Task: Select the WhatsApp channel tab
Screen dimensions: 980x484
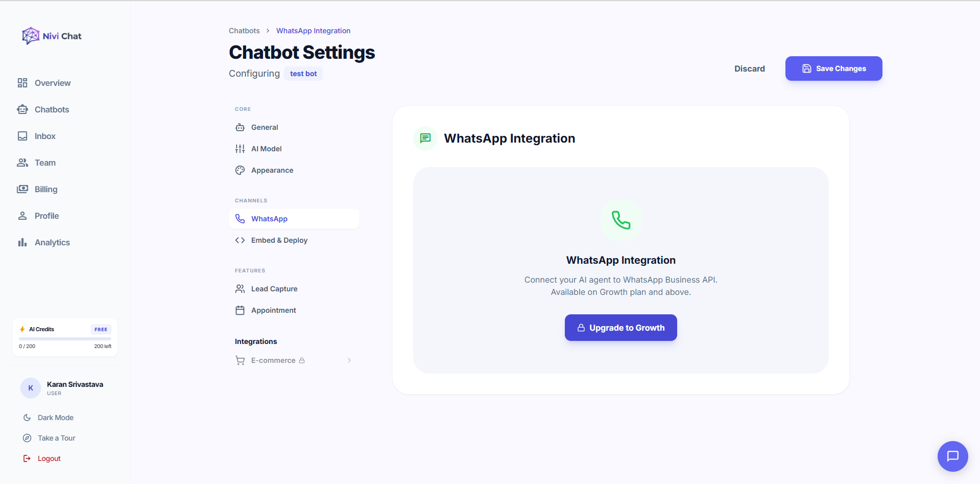Action: point(294,219)
